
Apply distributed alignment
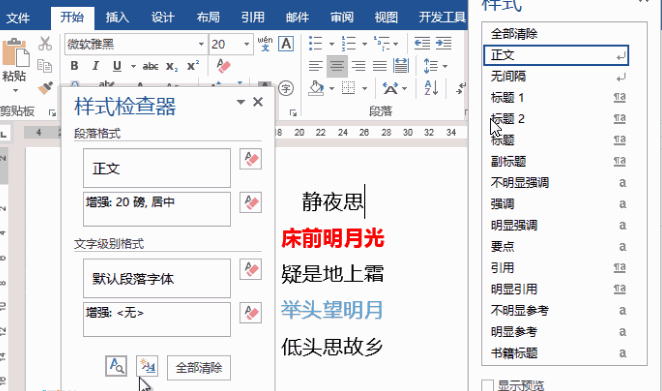[x=401, y=66]
